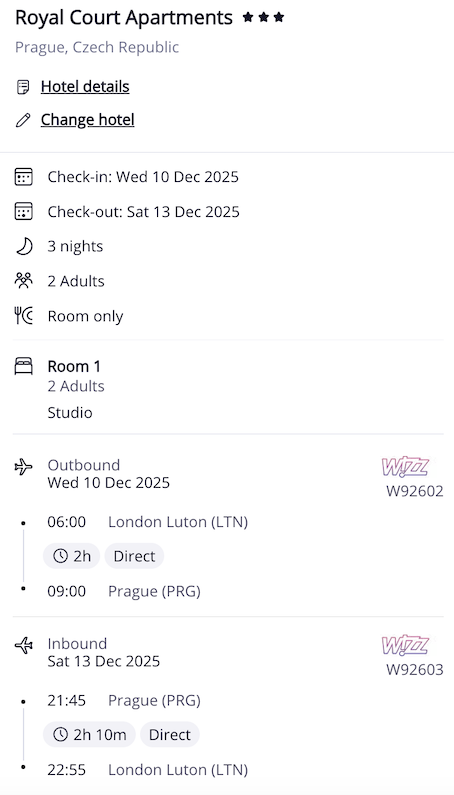Click the Wizz logo for flight W92603
The image size is (454, 795).
405,645
